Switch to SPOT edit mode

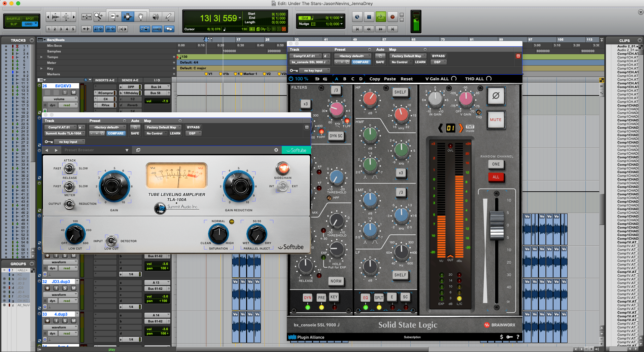[30, 18]
